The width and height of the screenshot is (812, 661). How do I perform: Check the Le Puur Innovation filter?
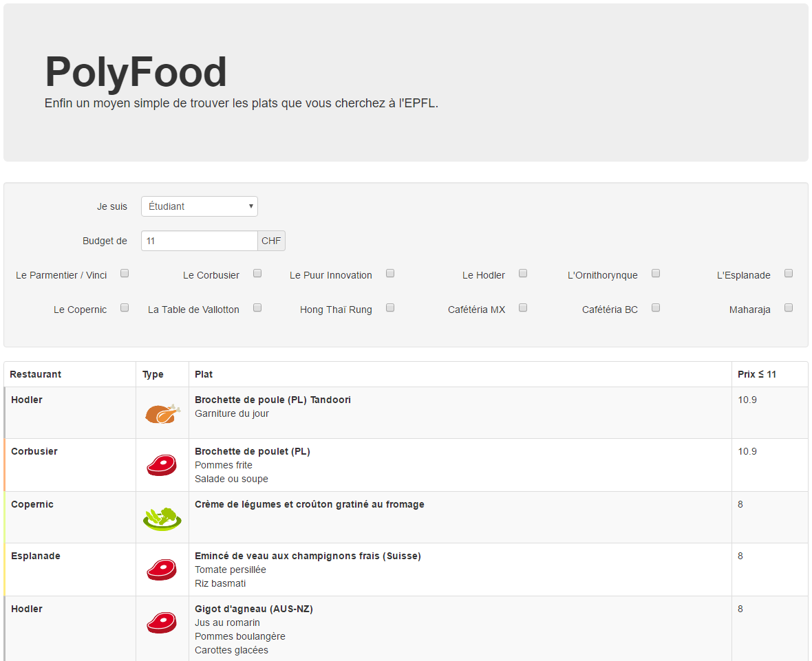[390, 273]
